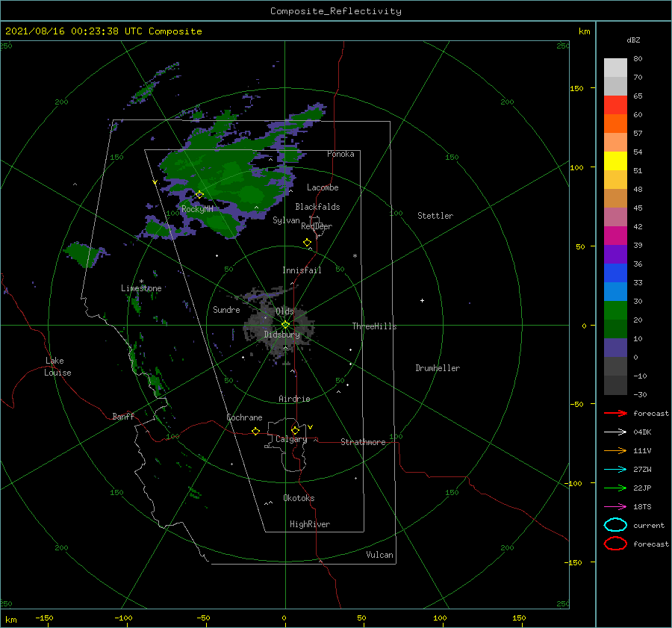Click the yellow diamond marker at RockyMH

tap(199, 195)
